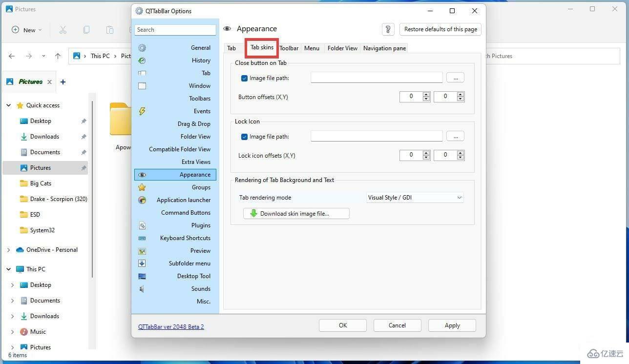Viewport: 629px width, 364px height.
Task: Expand Desktop under This PC
Action: pyautogui.click(x=13, y=285)
